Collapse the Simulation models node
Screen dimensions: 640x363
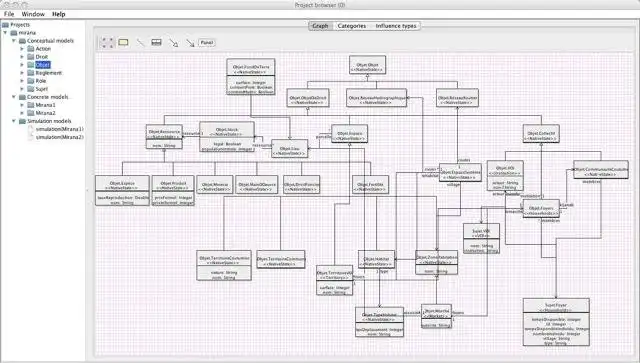coord(14,121)
